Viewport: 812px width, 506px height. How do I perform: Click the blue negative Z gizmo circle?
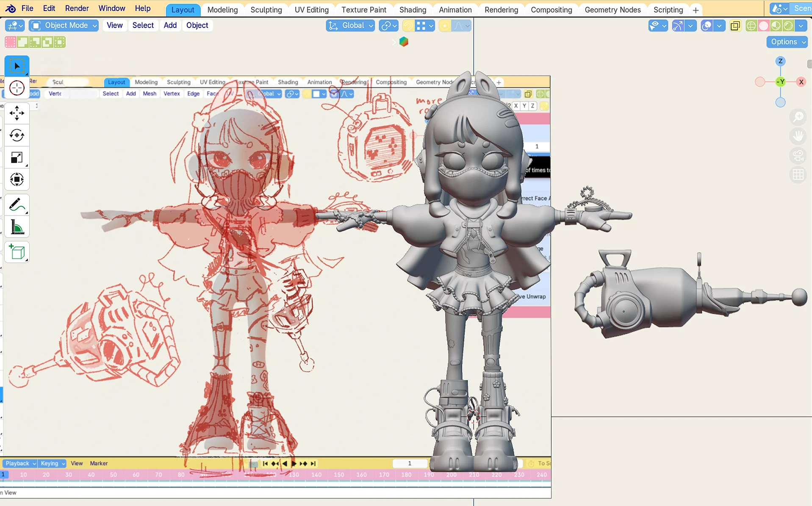tap(780, 102)
